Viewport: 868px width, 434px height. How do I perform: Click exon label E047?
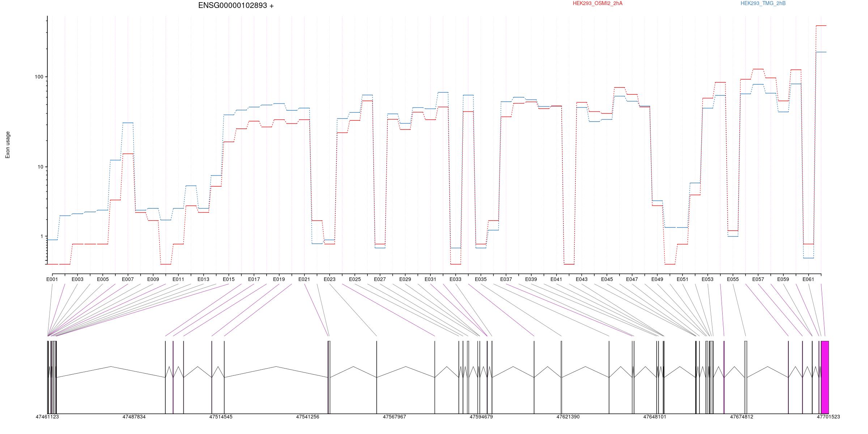[x=632, y=279]
